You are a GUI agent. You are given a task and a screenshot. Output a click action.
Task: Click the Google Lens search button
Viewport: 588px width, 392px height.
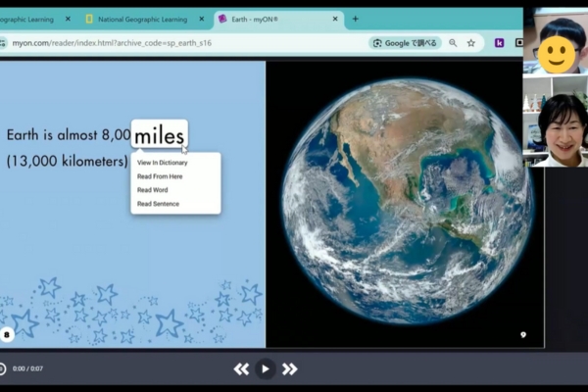point(405,43)
